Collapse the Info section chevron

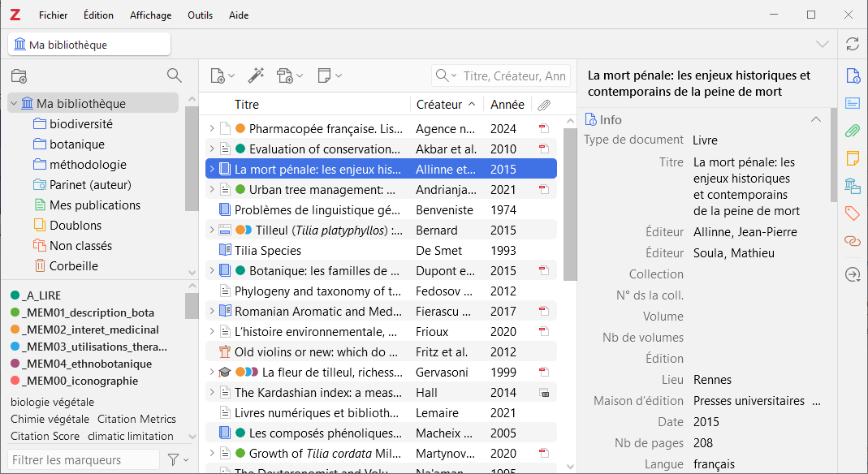point(816,120)
